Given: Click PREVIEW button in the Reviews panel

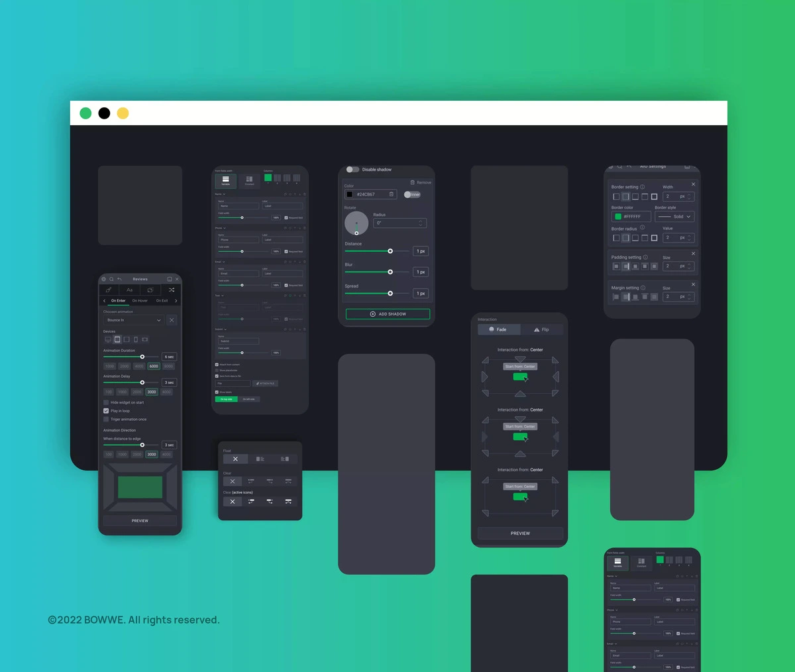Looking at the screenshot, I should pos(140,521).
